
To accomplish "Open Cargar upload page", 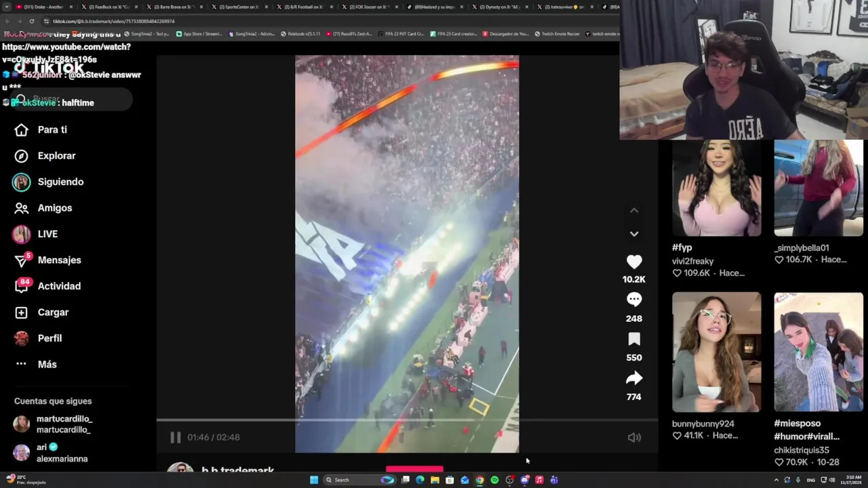I will coord(42,312).
